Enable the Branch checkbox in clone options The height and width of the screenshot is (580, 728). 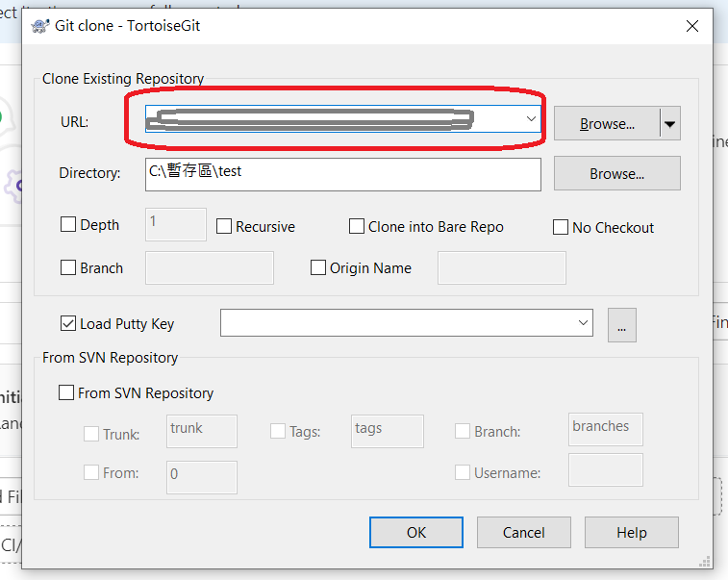coord(68,267)
